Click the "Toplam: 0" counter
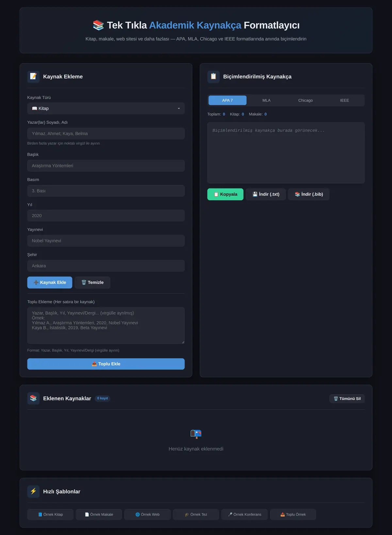This screenshot has width=392, height=535. point(216,114)
